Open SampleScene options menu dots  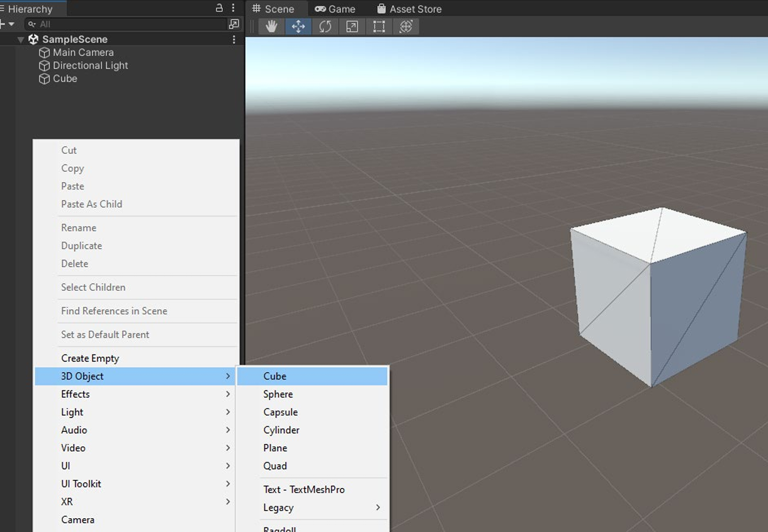coord(234,39)
